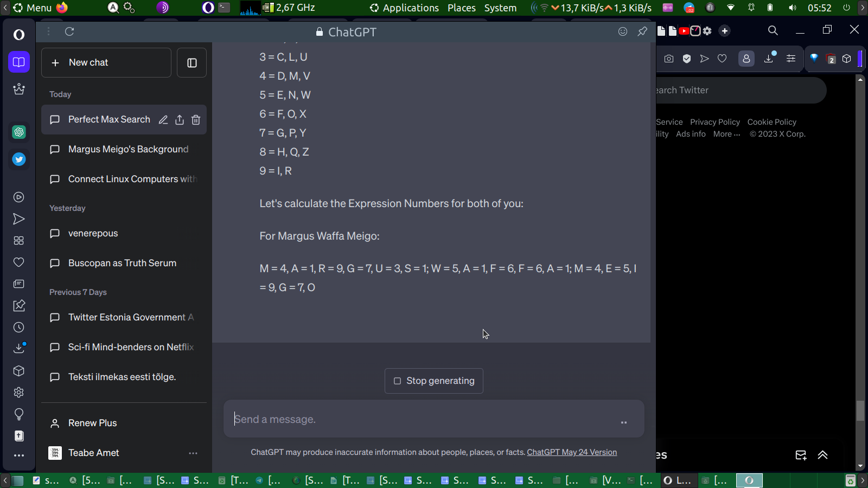Viewport: 868px width, 488px height.
Task: Open History clock in Opera sidebar
Action: coord(19,328)
